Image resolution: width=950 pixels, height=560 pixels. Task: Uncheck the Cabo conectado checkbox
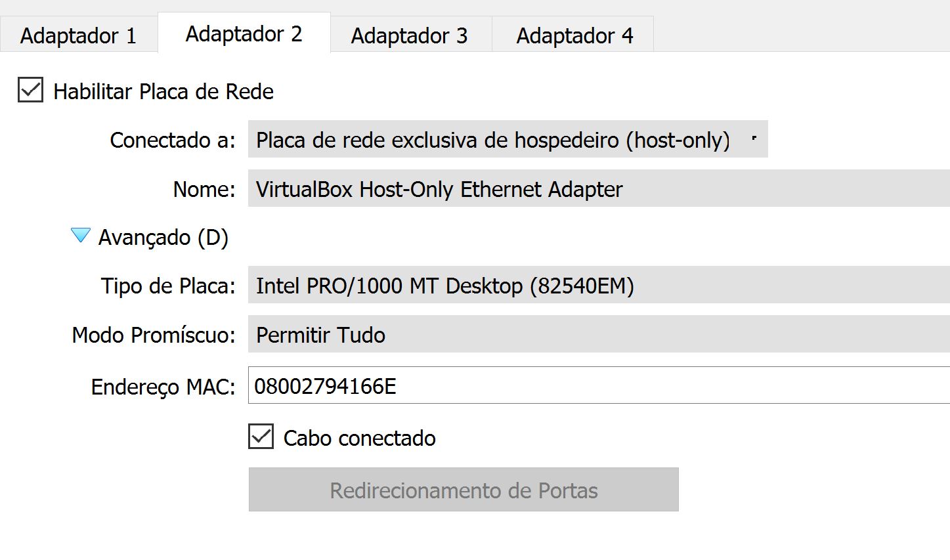tap(261, 437)
